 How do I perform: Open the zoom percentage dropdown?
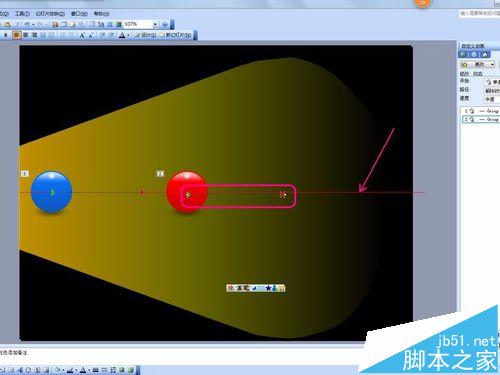pos(155,24)
